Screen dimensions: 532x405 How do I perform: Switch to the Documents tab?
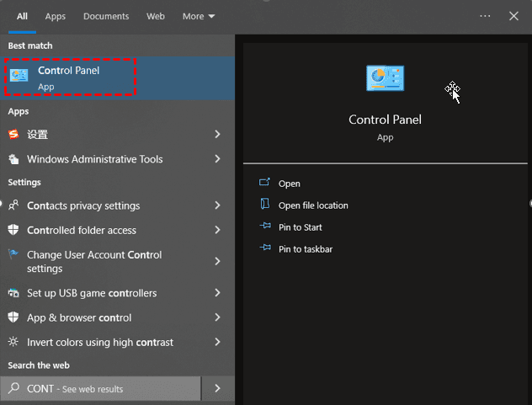tap(106, 16)
